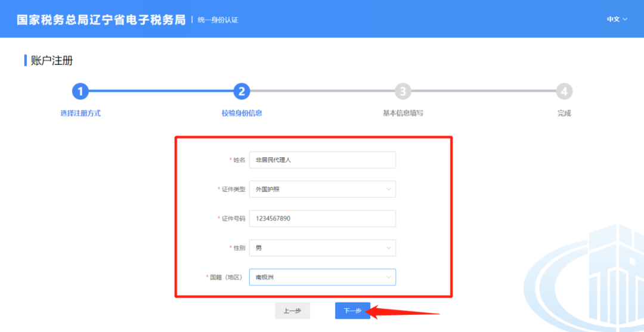644x332 pixels.
Task: Click the chevron arrow next to 中文
Action: [625, 19]
